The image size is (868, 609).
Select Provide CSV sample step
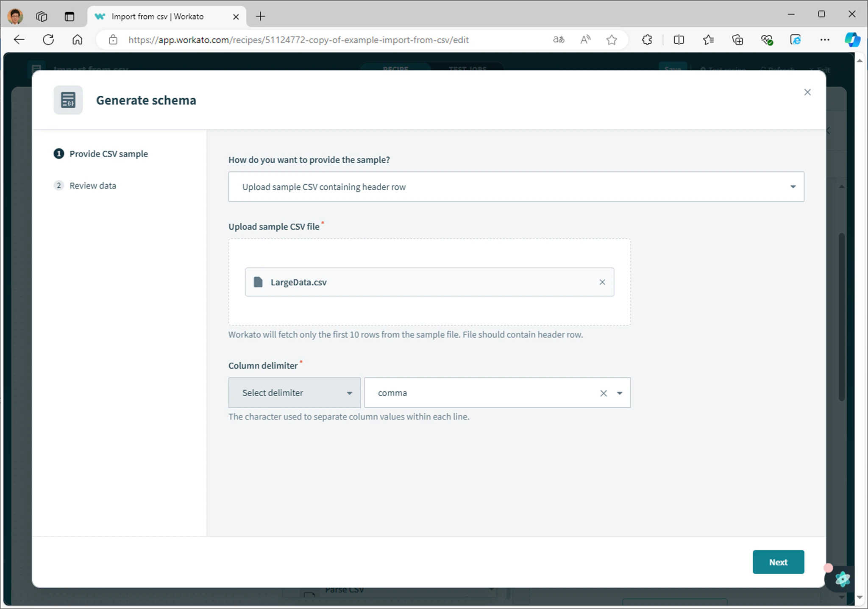pos(101,154)
